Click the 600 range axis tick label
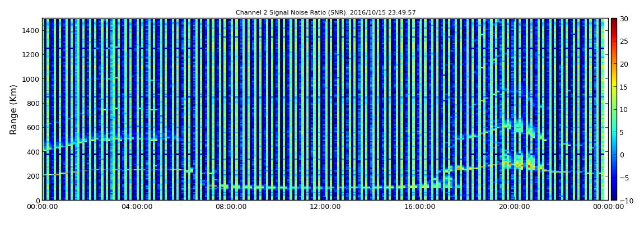Viewport: 644px width, 228px height. pyautogui.click(x=33, y=127)
